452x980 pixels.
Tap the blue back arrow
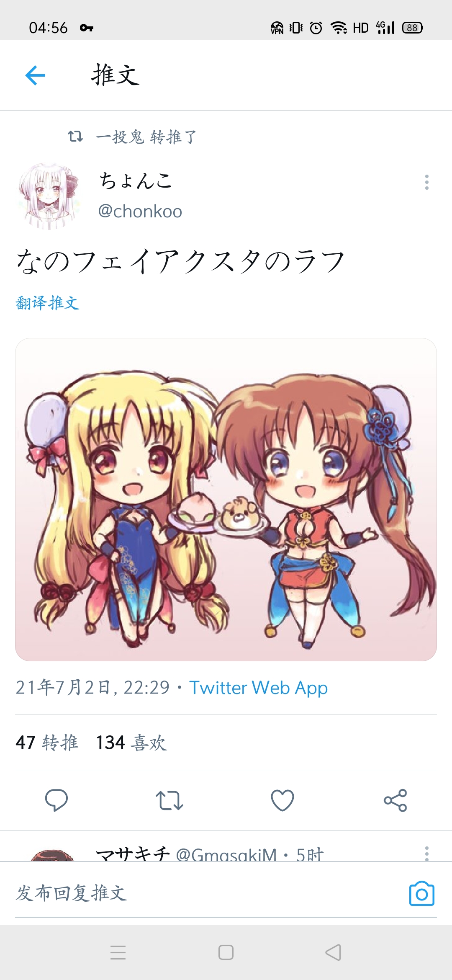35,75
